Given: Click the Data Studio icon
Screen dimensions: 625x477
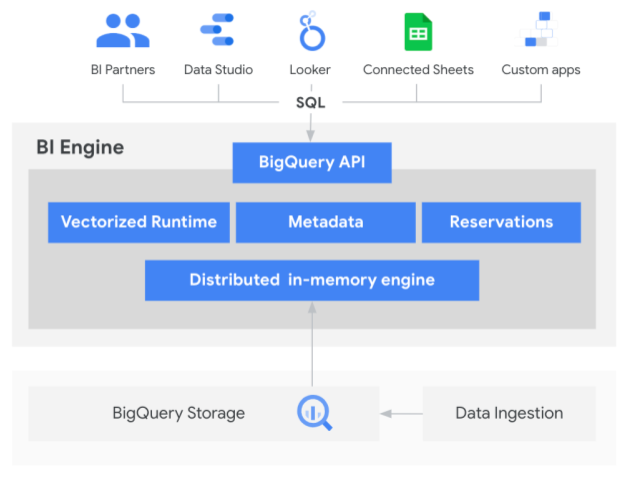Looking at the screenshot, I should pyautogui.click(x=217, y=29).
